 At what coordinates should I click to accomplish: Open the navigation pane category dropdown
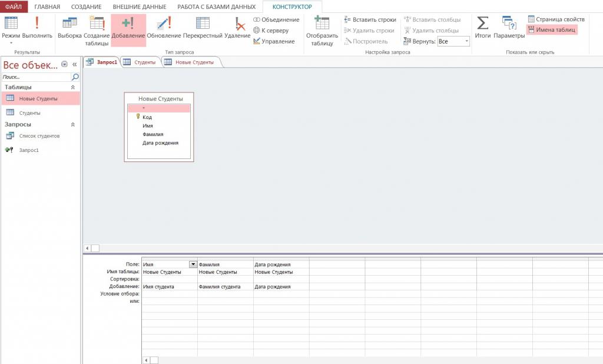(x=65, y=64)
